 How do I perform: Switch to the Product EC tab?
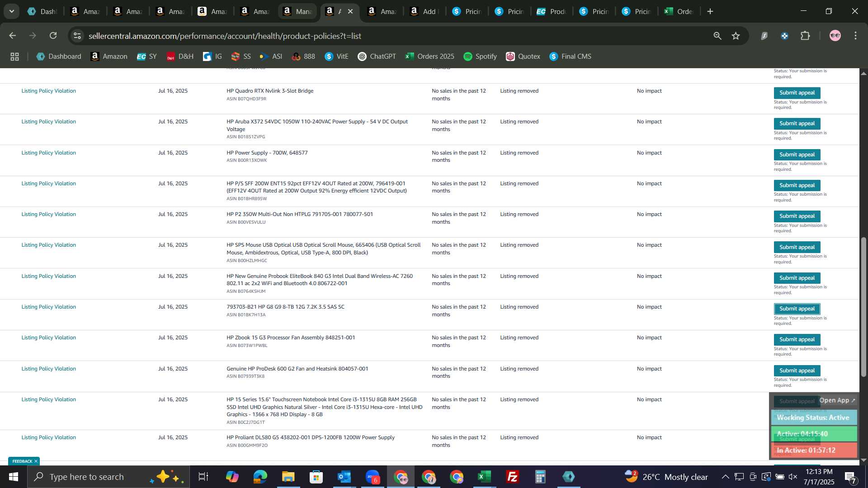coord(551,11)
